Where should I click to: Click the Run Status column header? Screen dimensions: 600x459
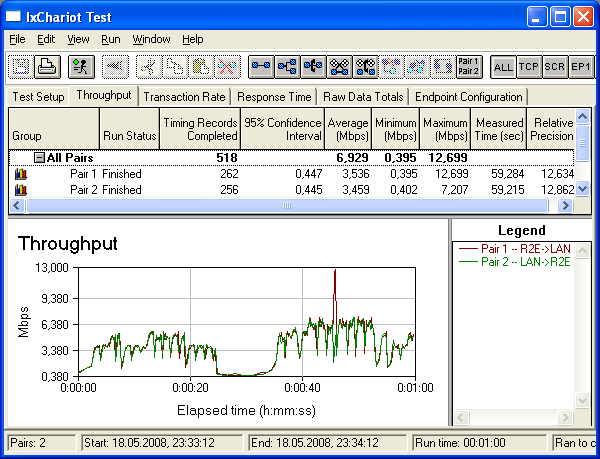pyautogui.click(x=129, y=129)
